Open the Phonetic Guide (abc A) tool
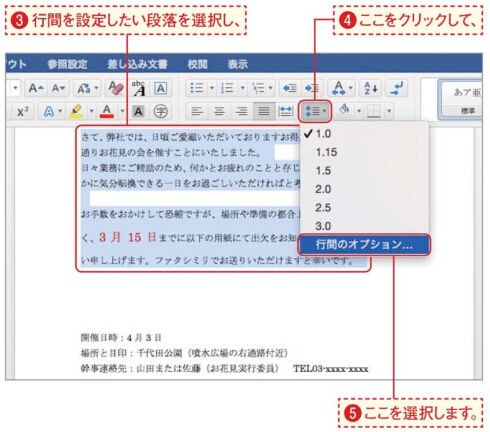 click(138, 88)
